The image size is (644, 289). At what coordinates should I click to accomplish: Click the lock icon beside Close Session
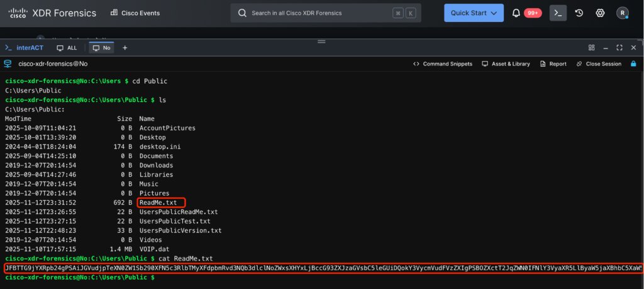pyautogui.click(x=633, y=64)
